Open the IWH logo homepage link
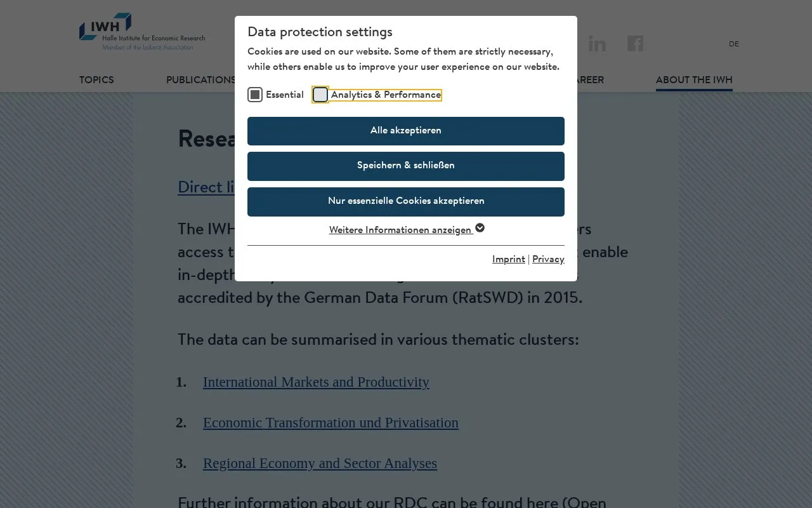 tap(142, 32)
